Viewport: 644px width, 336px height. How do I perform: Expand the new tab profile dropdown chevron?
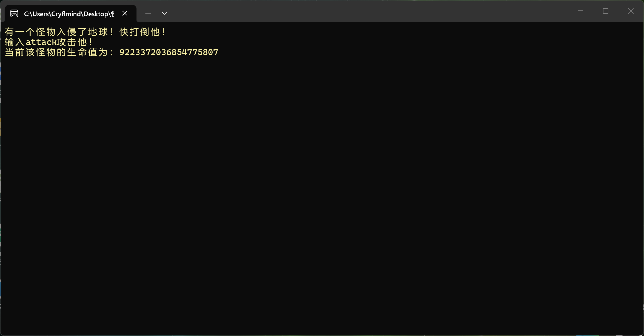pos(164,13)
